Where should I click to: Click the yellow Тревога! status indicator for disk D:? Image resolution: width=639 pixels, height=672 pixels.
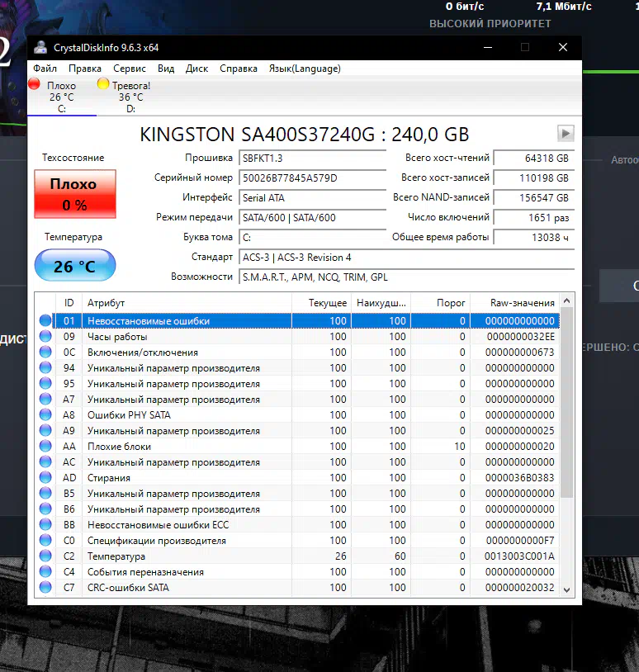[x=103, y=83]
